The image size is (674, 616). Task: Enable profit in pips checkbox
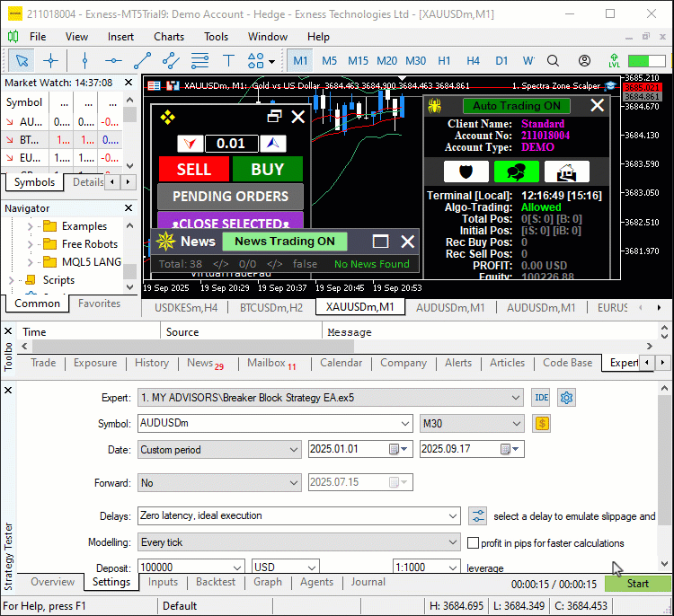tap(473, 543)
